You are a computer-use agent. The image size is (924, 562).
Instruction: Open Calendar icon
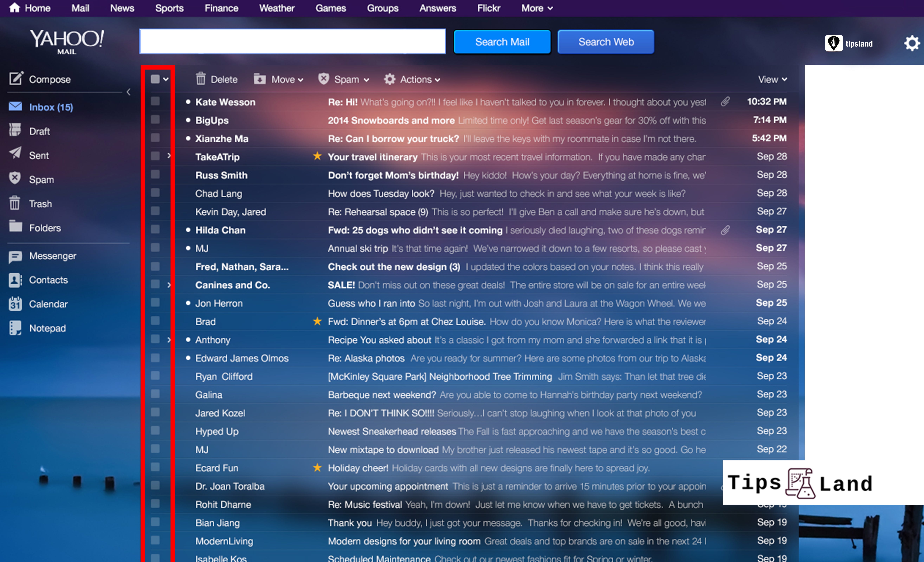pos(15,304)
